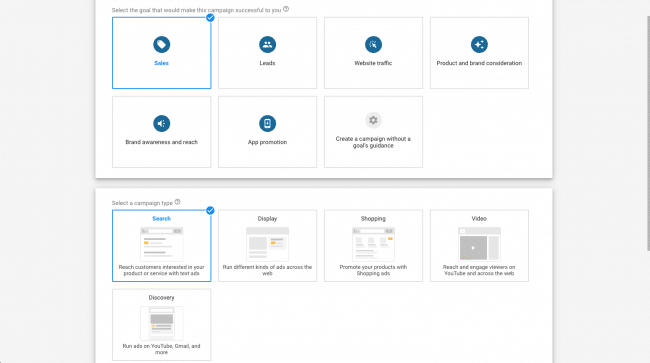Click 'Create a campaign without a goal's guidance' text
Viewport: 650px width, 363px height.
click(x=373, y=142)
